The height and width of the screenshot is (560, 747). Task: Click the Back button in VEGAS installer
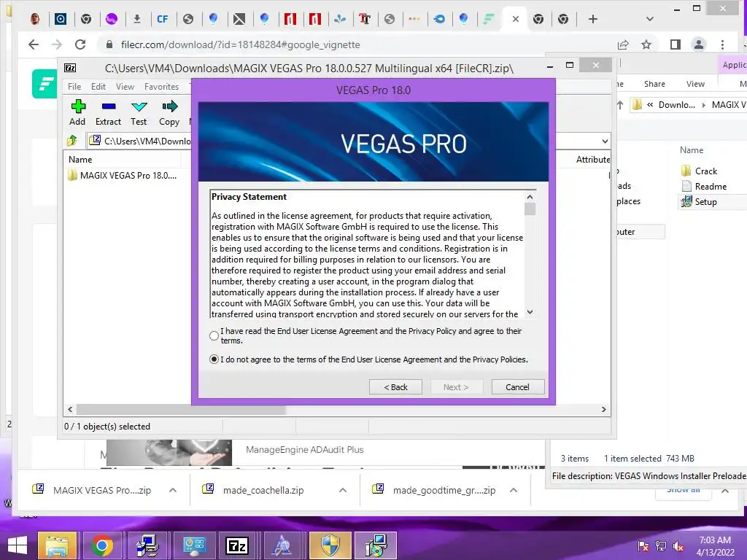(x=395, y=387)
